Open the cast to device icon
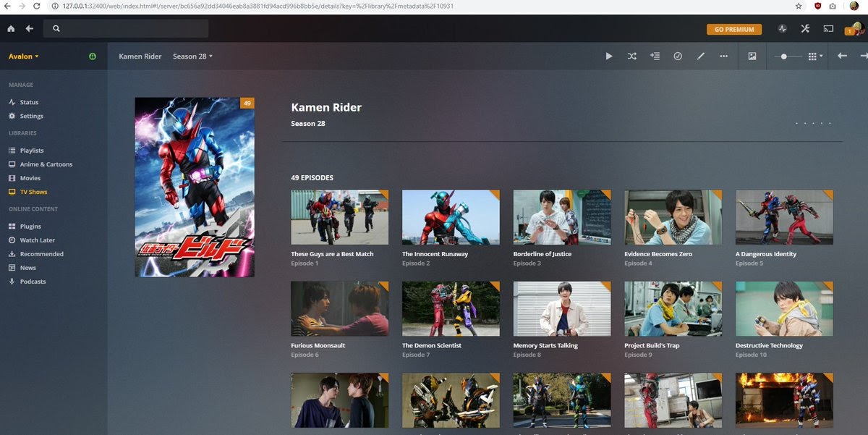The height and width of the screenshot is (435, 868). [x=828, y=29]
